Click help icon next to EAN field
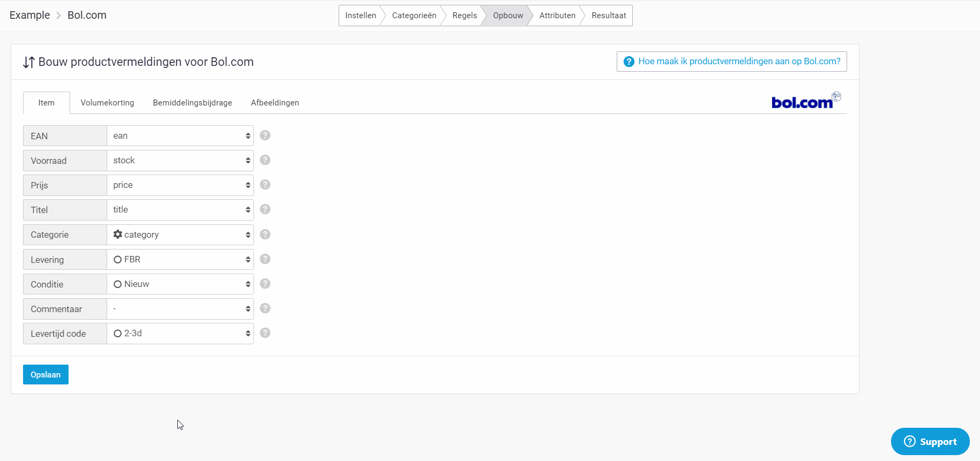 265,135
